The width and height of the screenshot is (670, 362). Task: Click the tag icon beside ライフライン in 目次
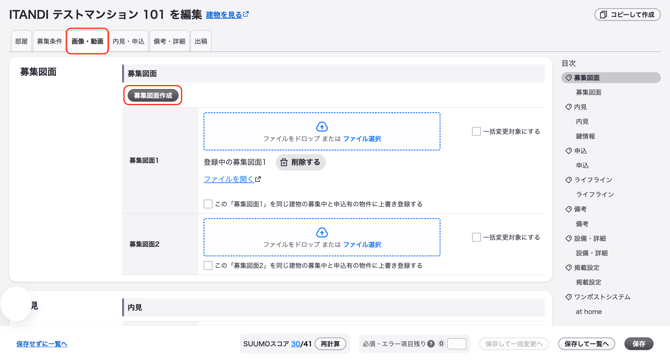click(x=568, y=180)
